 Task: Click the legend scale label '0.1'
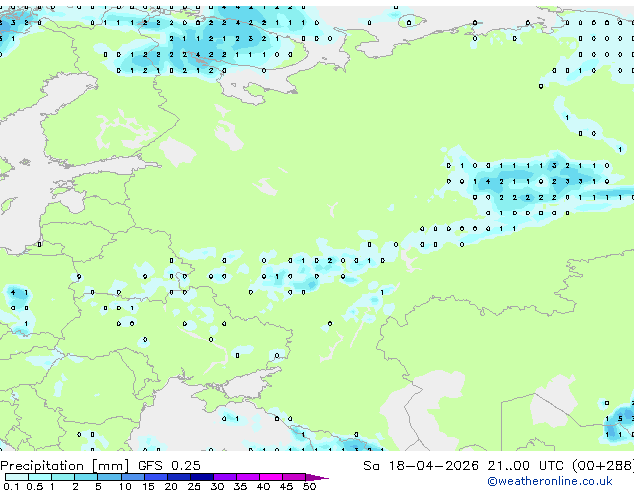[11, 486]
